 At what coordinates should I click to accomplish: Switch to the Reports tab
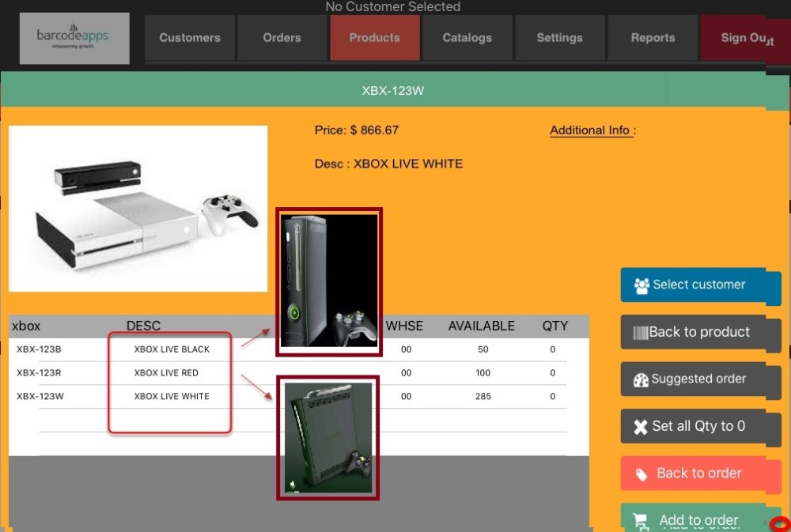tap(653, 38)
